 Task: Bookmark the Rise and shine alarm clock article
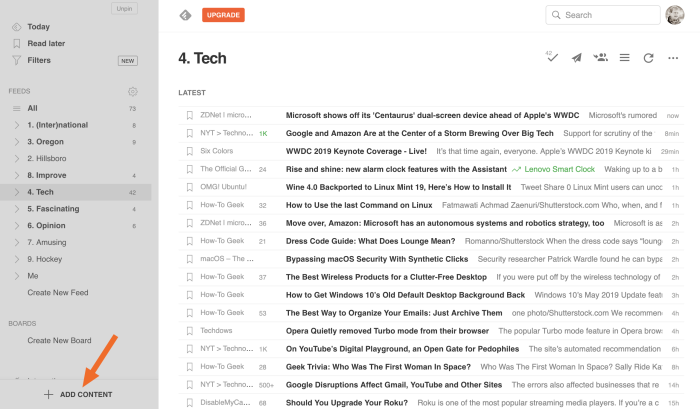coord(190,169)
